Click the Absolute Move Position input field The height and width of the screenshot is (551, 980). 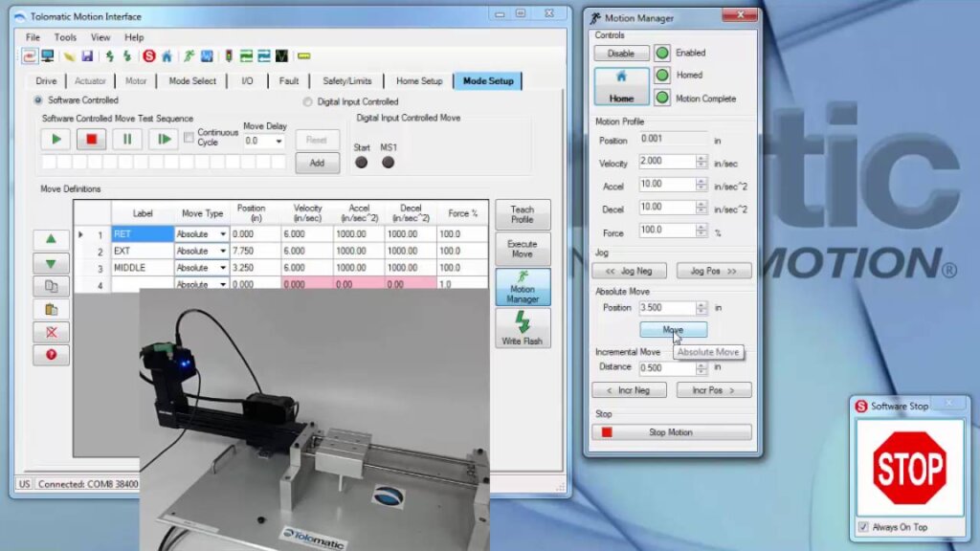(x=665, y=308)
